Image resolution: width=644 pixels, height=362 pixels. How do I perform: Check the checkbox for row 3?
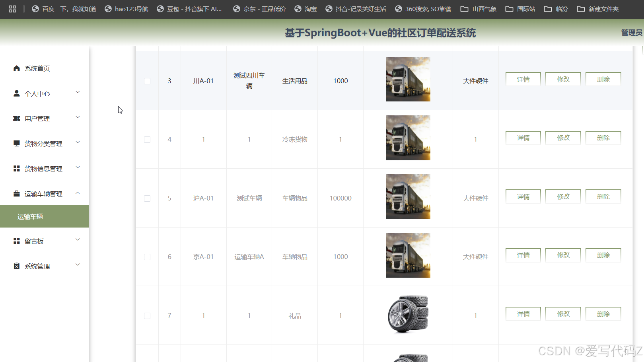coord(147,81)
